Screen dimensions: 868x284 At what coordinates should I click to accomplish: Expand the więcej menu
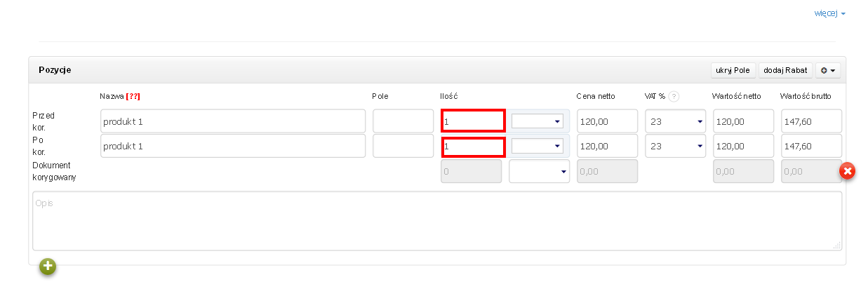click(830, 13)
